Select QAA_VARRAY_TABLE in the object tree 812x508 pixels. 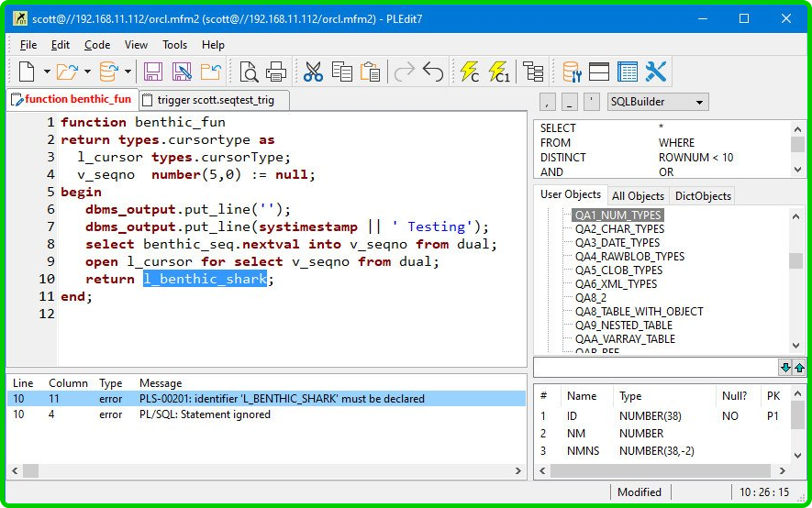[625, 339]
